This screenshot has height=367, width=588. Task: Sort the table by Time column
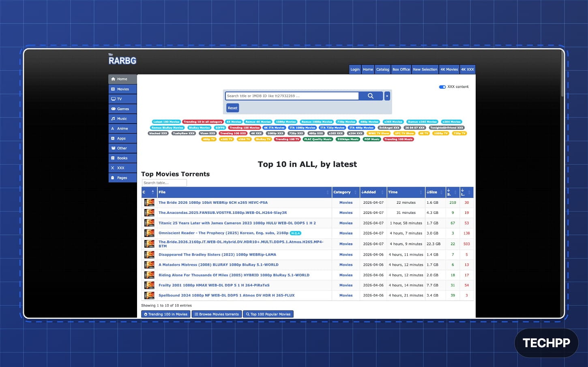406,192
